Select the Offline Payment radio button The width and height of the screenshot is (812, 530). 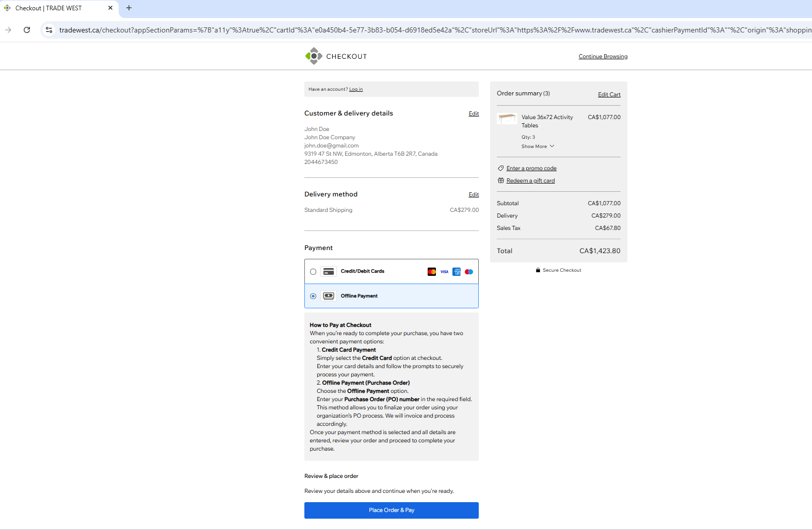(313, 296)
